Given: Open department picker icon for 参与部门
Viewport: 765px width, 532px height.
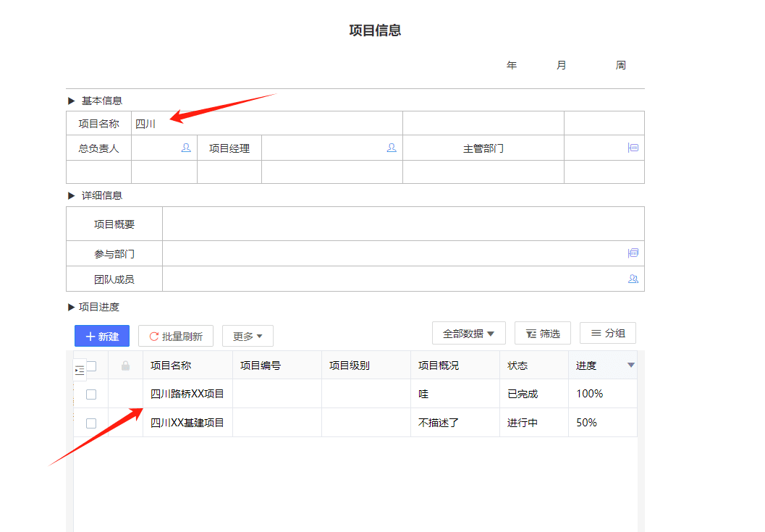Looking at the screenshot, I should click(633, 253).
